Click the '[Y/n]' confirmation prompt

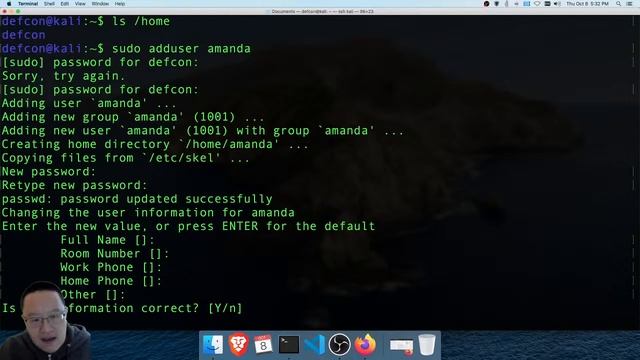coord(225,309)
